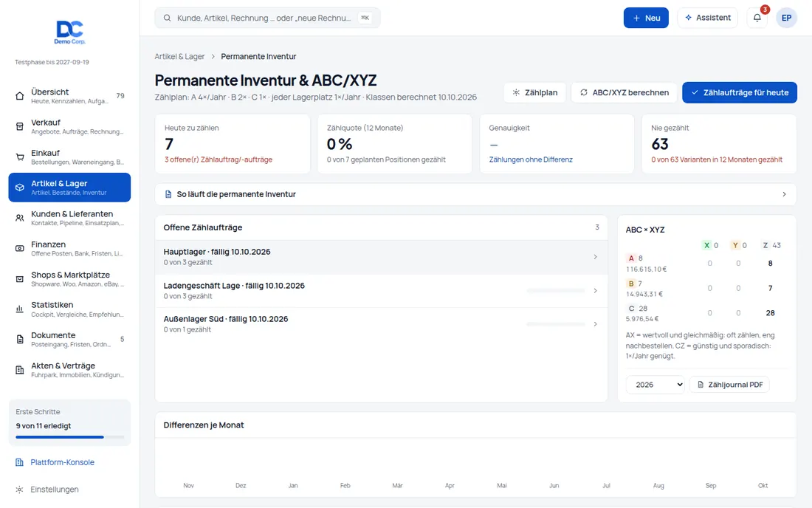Click ABC/XYZ berechnen button
The image size is (812, 508).
click(624, 93)
